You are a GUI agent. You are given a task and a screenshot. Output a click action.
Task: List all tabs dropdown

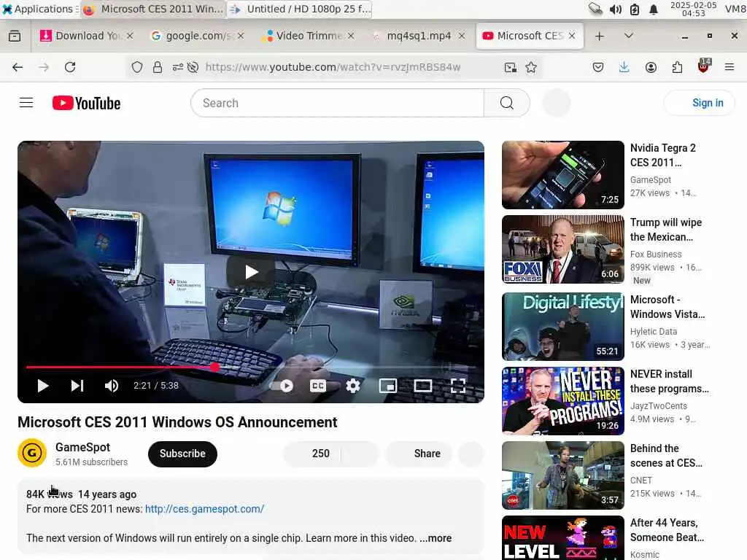pos(628,36)
